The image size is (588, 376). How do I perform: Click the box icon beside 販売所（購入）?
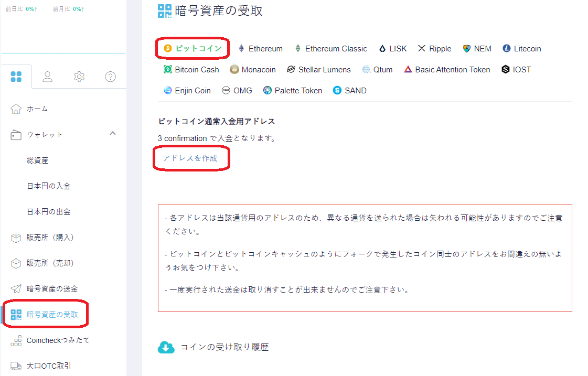tap(16, 238)
